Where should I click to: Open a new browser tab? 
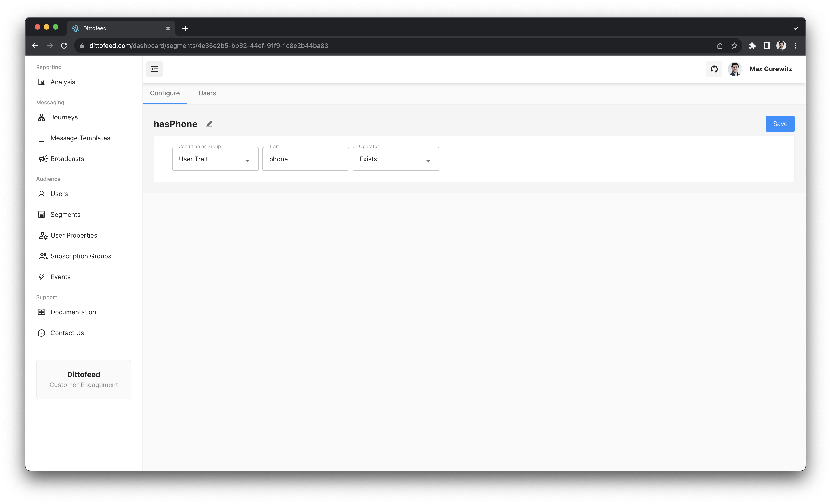click(x=185, y=29)
